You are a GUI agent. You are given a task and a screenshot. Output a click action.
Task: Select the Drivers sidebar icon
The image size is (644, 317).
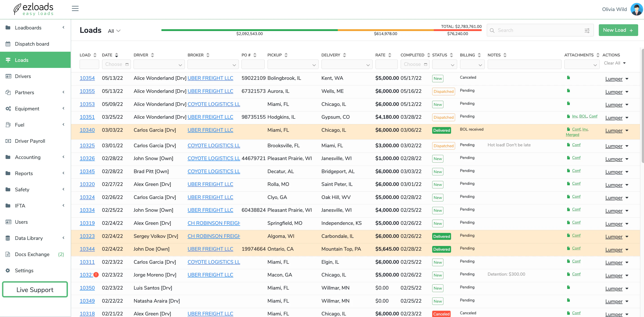click(8, 76)
